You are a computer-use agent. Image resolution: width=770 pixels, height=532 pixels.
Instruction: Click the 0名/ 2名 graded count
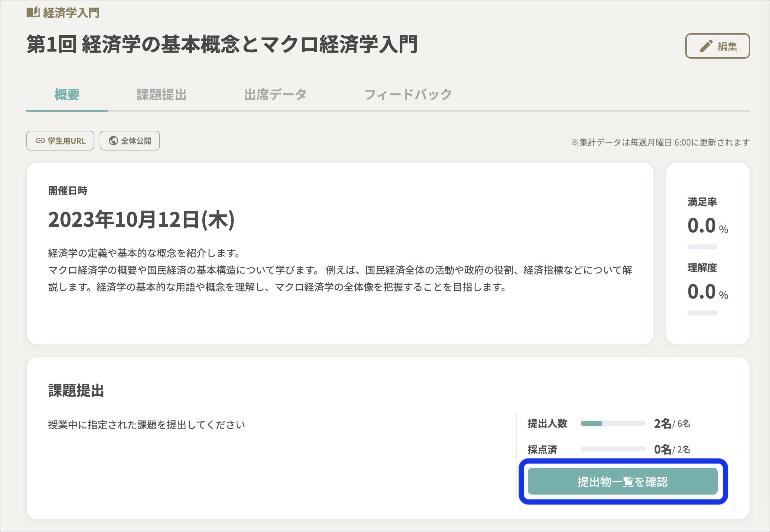(672, 449)
